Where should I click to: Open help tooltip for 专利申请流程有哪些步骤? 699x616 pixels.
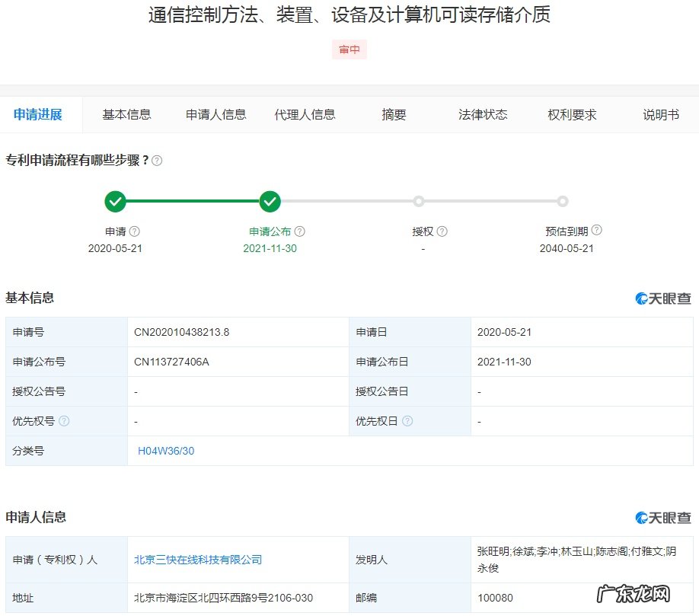[x=155, y=160]
